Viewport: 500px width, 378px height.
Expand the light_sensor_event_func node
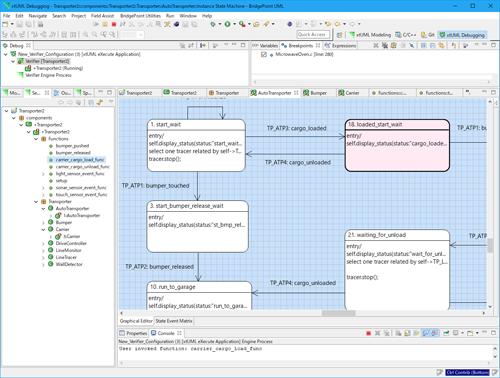43,174
